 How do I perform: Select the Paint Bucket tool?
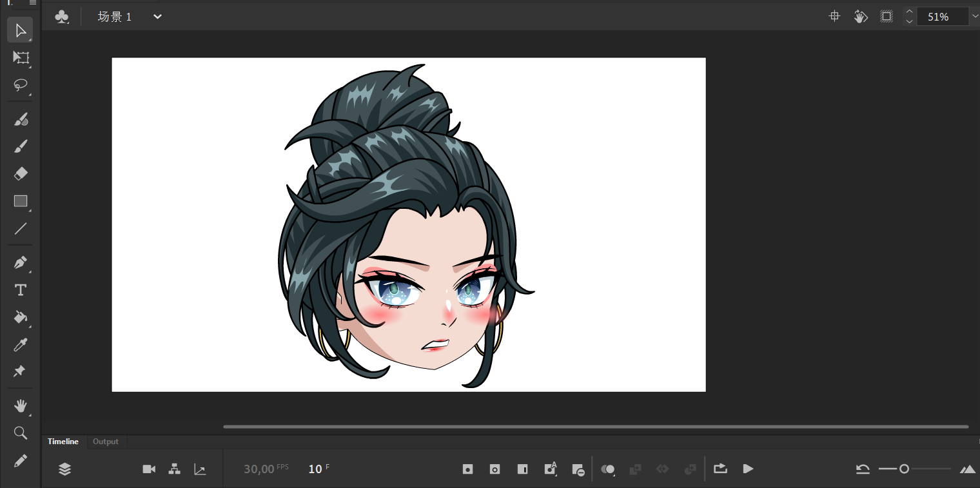(x=21, y=317)
